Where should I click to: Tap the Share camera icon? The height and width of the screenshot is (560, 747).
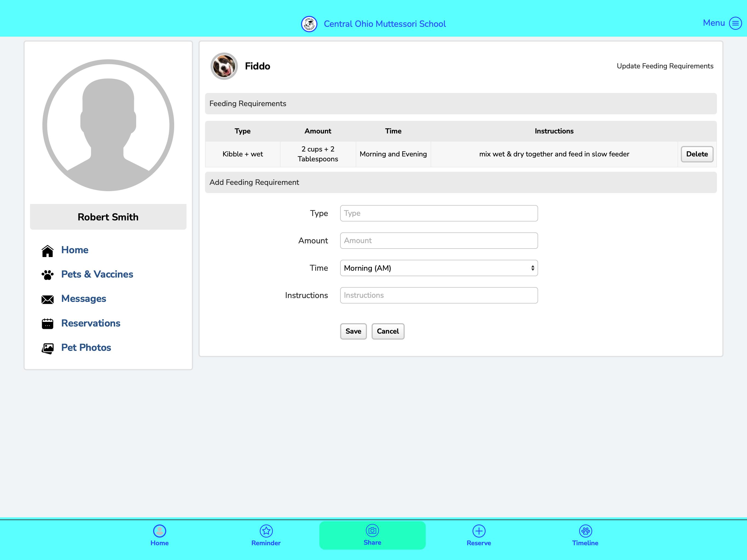[372, 530]
